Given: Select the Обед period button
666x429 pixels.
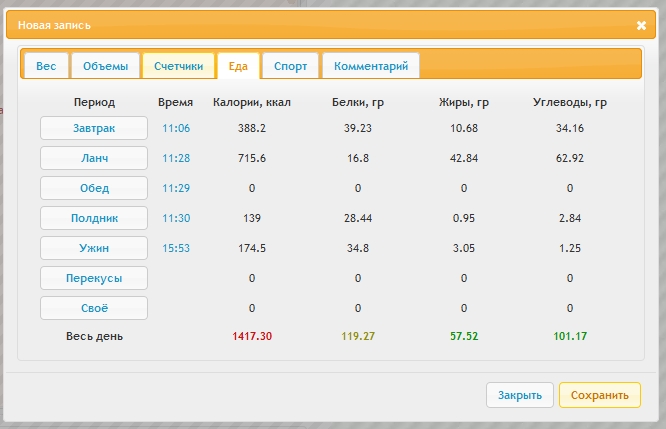Looking at the screenshot, I should pos(94,188).
